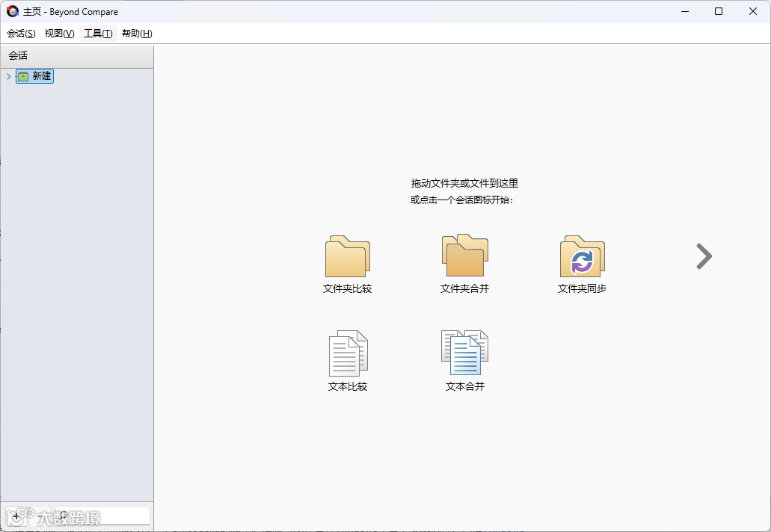Open the 会话(S) menu
This screenshot has width=771, height=532.
coord(21,34)
